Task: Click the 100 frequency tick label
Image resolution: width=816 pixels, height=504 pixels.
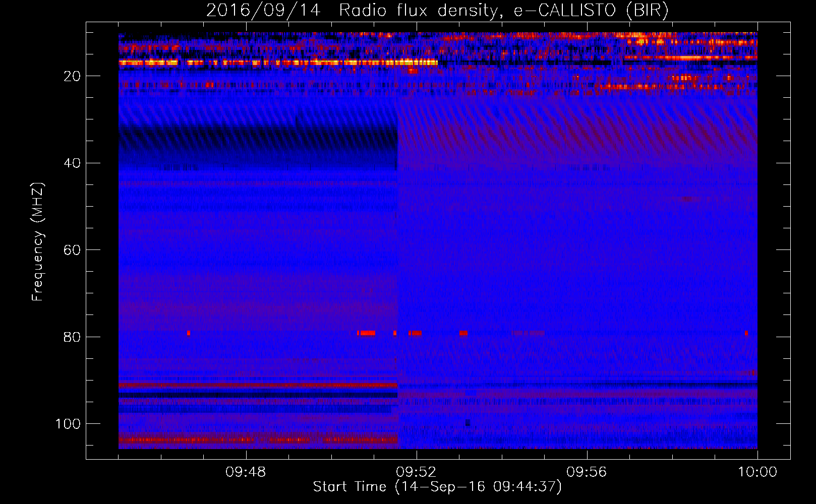Action: click(68, 424)
